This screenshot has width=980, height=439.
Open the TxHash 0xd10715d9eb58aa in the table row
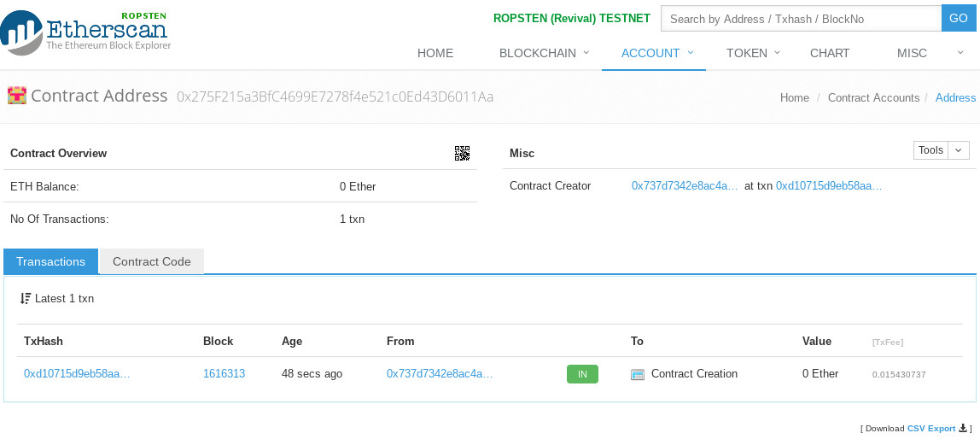77,374
